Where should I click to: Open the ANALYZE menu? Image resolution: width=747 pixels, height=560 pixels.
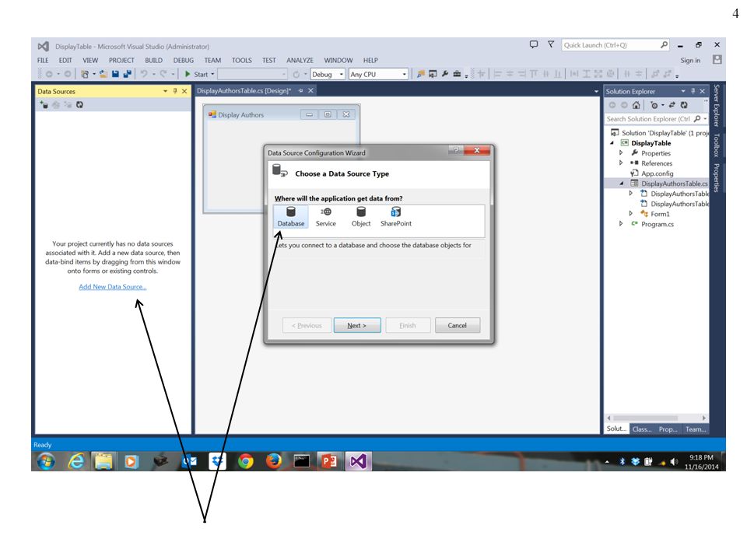pyautogui.click(x=300, y=61)
